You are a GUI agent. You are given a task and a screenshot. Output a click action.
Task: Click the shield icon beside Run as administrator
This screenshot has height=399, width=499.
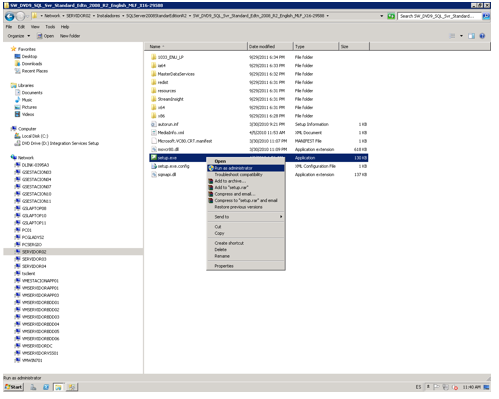211,168
